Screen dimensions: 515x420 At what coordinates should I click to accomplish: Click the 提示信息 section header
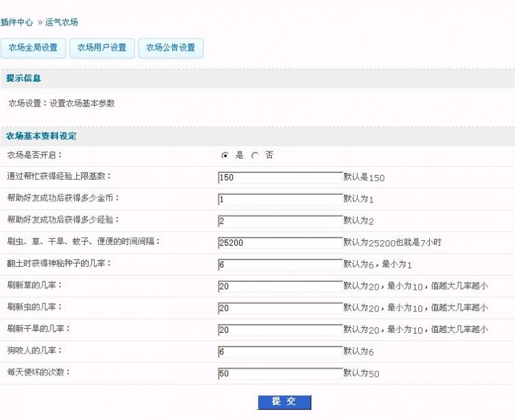(23, 78)
